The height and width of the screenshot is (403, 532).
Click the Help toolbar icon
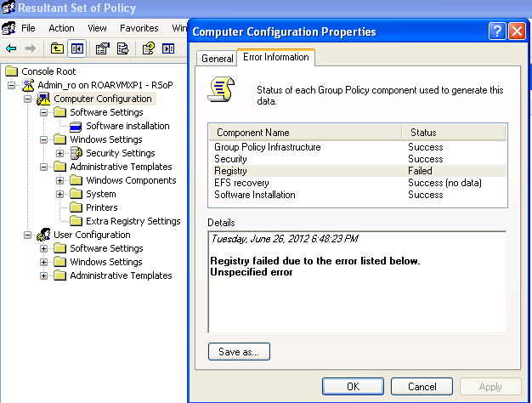tap(148, 49)
